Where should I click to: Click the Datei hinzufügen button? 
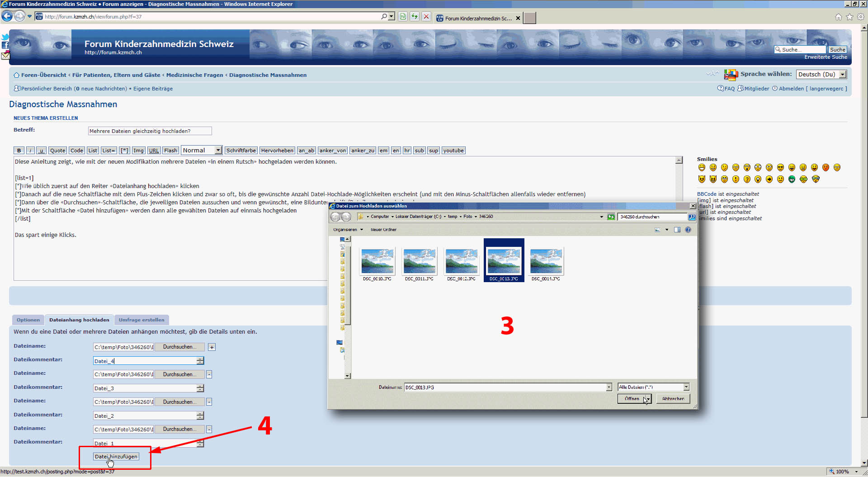click(x=116, y=457)
